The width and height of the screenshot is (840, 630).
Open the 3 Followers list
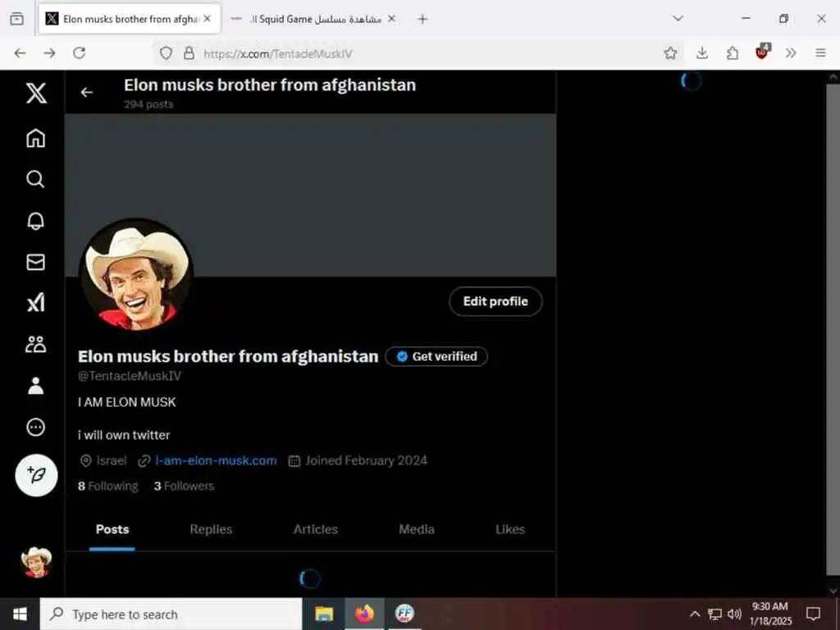pyautogui.click(x=184, y=486)
